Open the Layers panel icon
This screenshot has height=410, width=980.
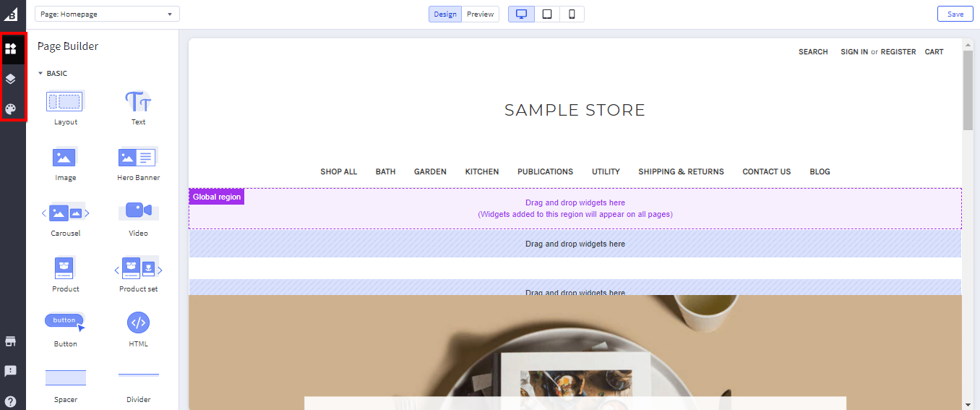pyautogui.click(x=11, y=79)
